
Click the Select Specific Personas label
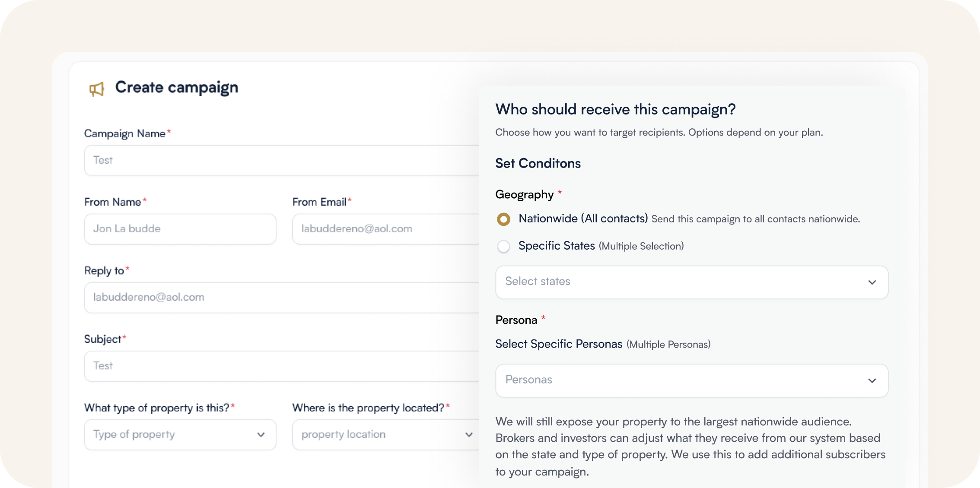click(559, 344)
